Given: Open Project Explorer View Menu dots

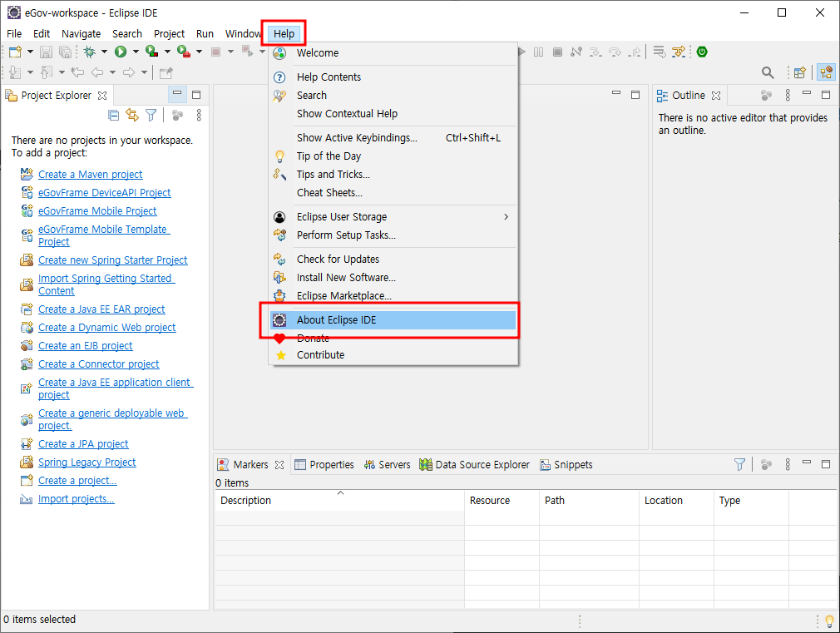Looking at the screenshot, I should click(199, 115).
